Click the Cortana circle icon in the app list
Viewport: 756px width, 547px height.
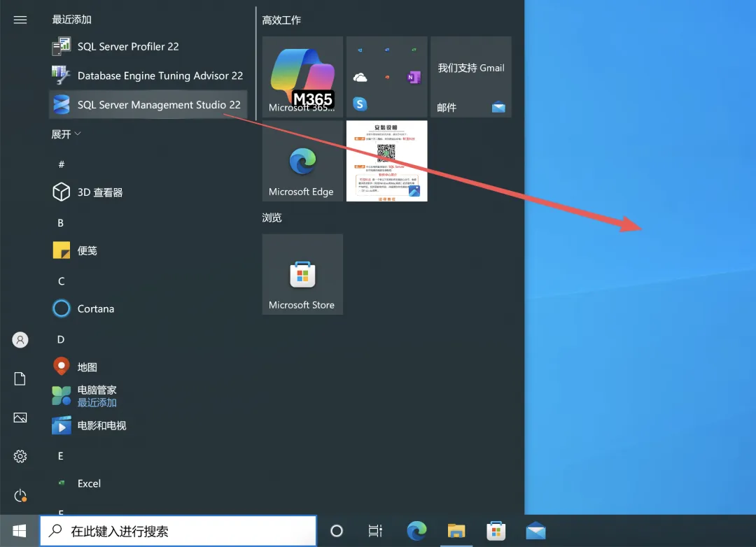[61, 308]
